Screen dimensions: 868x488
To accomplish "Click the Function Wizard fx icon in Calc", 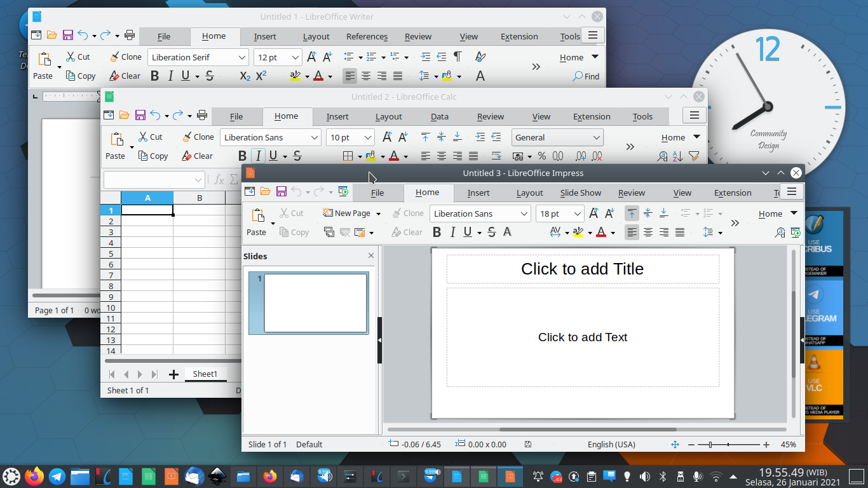I will point(219,180).
